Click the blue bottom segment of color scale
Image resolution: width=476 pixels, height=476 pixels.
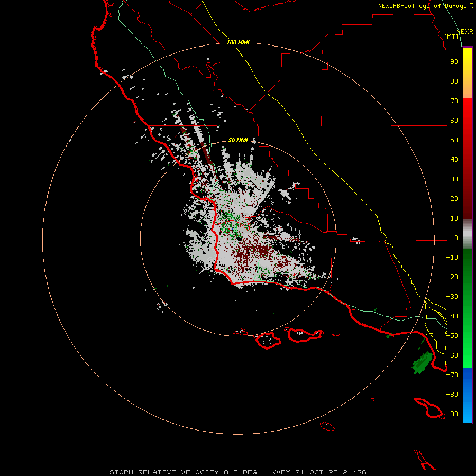coord(467,396)
